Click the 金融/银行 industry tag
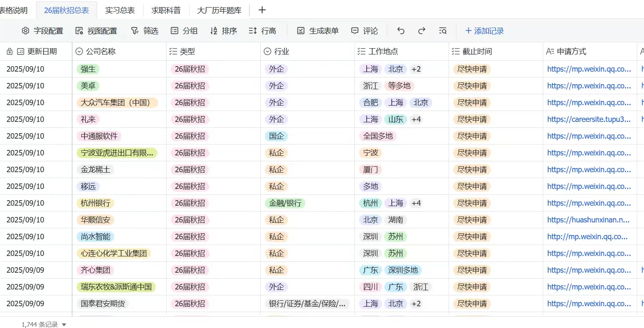 point(285,203)
